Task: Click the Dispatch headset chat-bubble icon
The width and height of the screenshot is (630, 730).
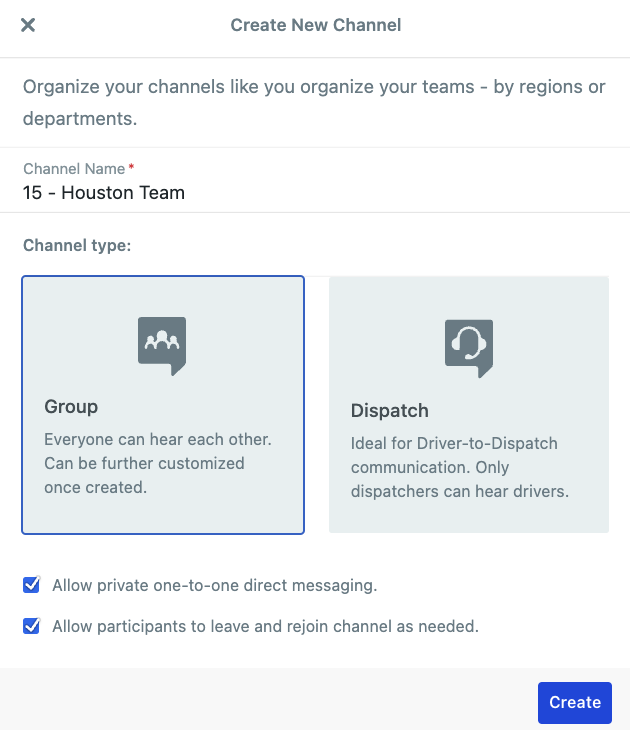Action: pyautogui.click(x=469, y=348)
